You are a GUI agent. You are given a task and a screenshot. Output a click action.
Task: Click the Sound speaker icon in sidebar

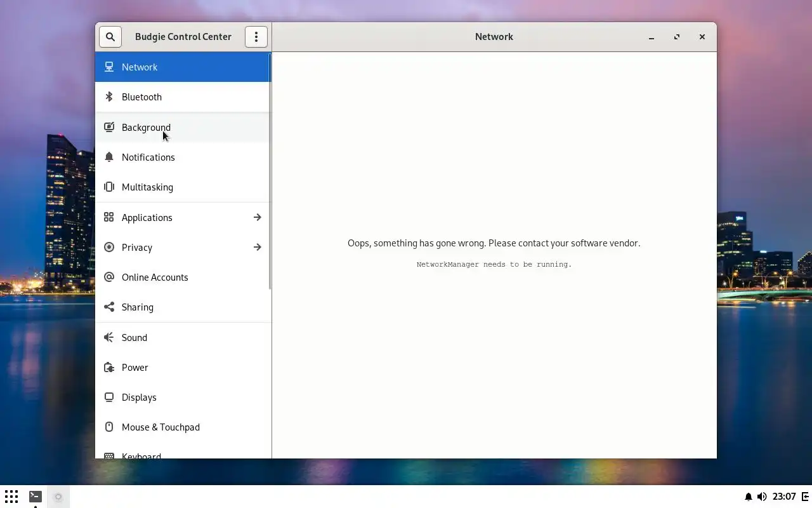(109, 337)
